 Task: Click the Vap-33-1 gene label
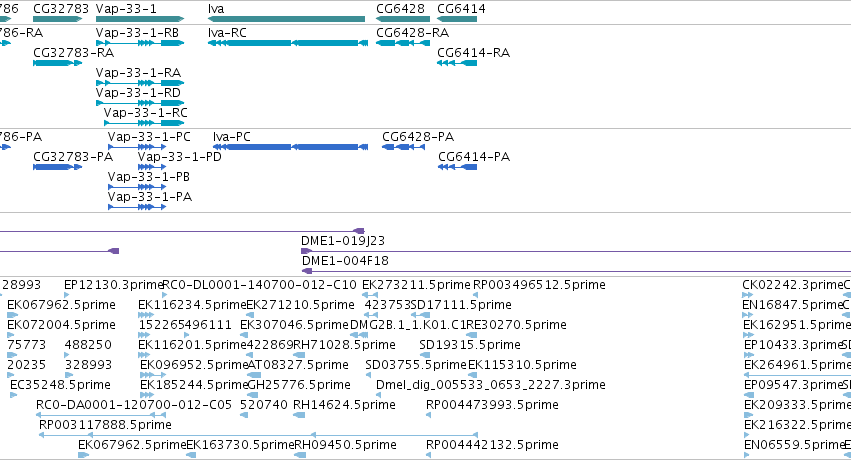(126, 9)
